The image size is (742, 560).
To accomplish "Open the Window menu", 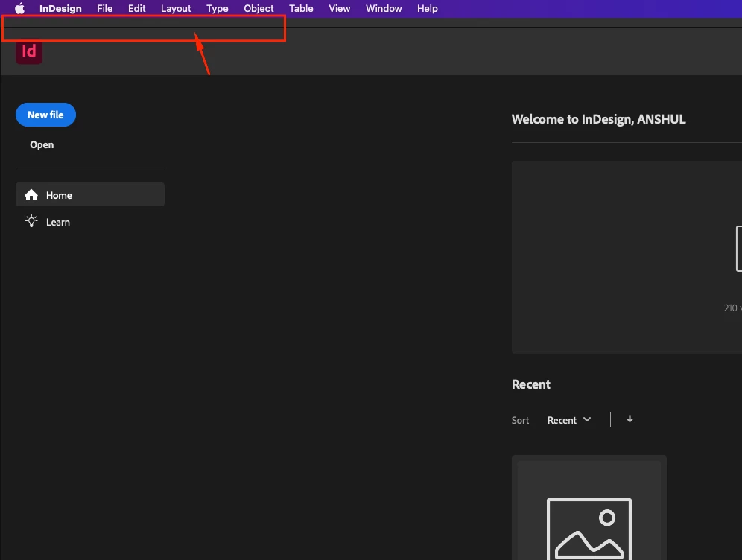I will (x=384, y=8).
